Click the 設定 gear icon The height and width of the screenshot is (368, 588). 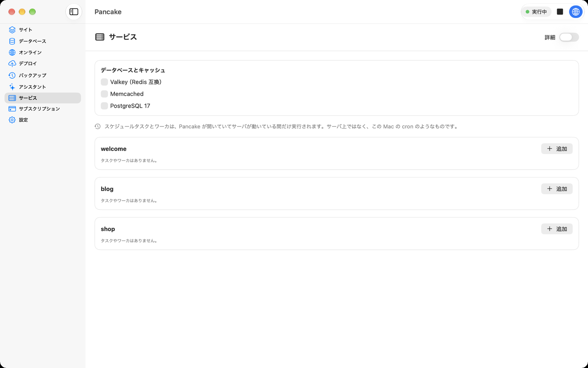tap(12, 120)
